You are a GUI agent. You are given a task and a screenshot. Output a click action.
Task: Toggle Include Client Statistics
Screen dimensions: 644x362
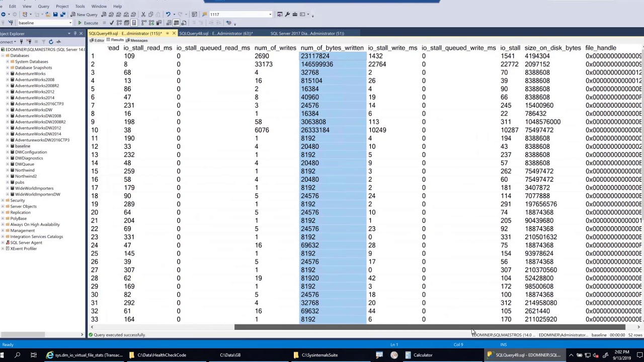pyautogui.click(x=158, y=23)
